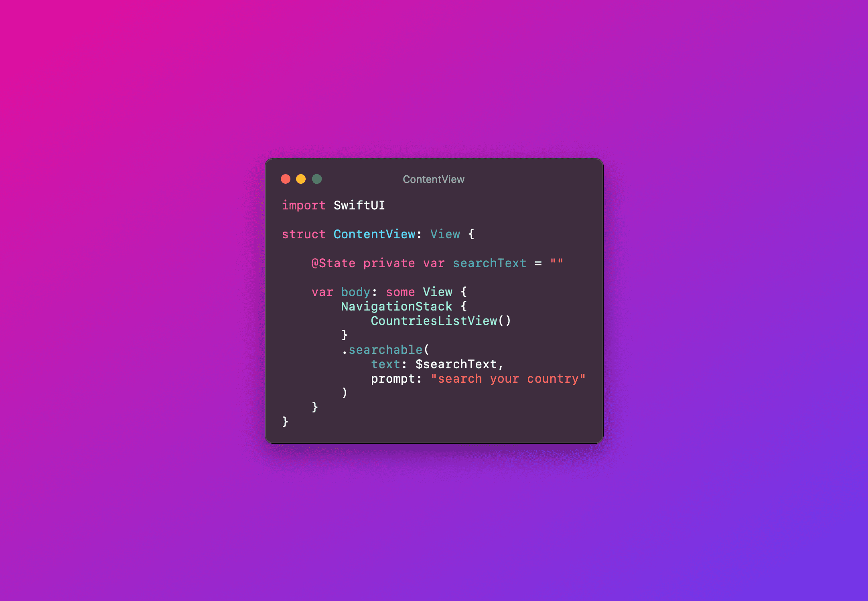Click the red close button
This screenshot has width=868, height=601.
286,179
